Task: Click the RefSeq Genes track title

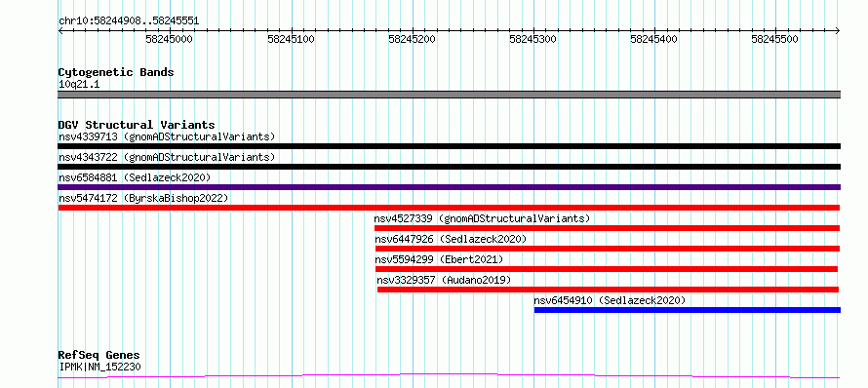Action: pyautogui.click(x=99, y=356)
